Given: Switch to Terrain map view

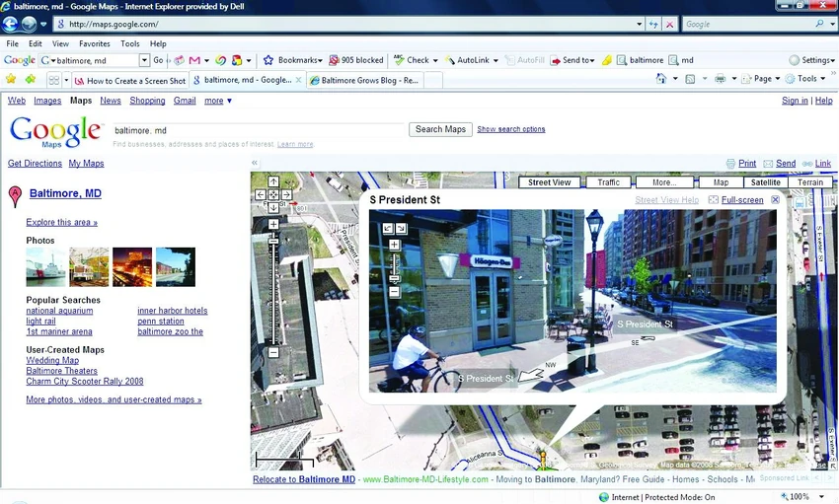Looking at the screenshot, I should [810, 182].
